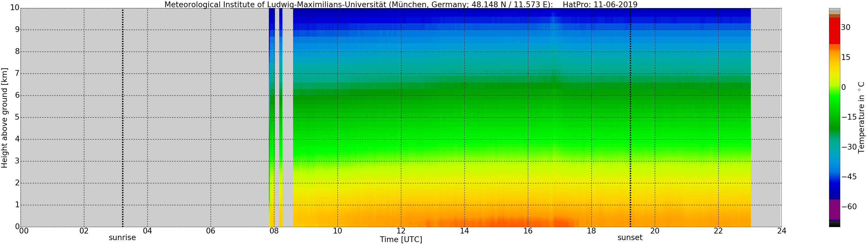Click the 12 tick on the time axis
Viewport: 868px width, 245px height.
tap(401, 231)
